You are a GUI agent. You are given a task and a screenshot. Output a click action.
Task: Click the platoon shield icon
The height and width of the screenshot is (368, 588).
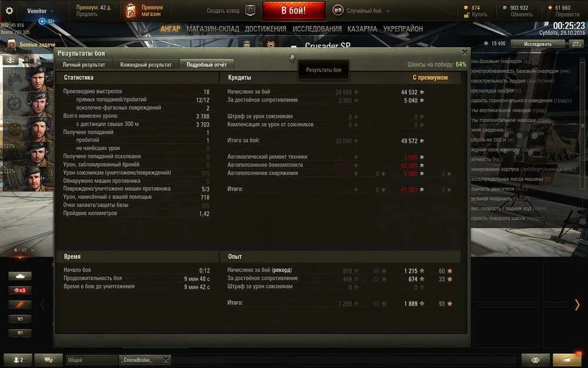point(250,11)
